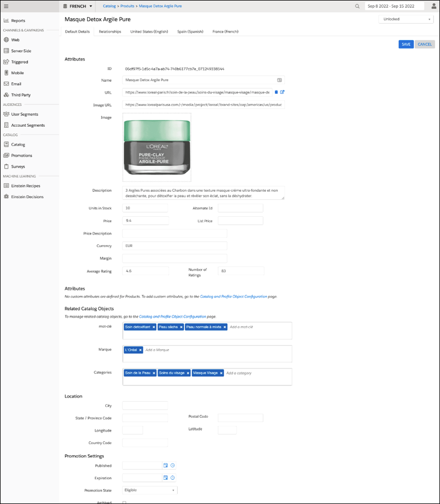Open URL in new window icon
The height and width of the screenshot is (504, 440).
coord(283,92)
